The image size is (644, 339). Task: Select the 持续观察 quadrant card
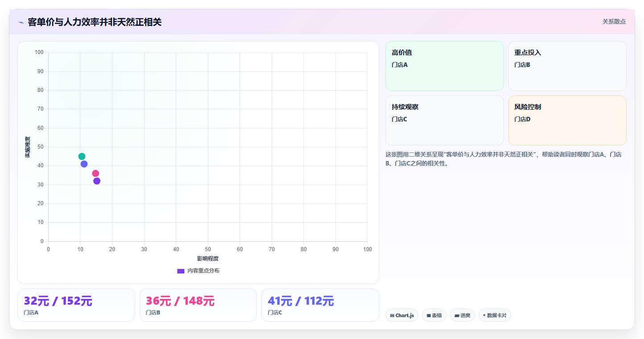coord(444,120)
